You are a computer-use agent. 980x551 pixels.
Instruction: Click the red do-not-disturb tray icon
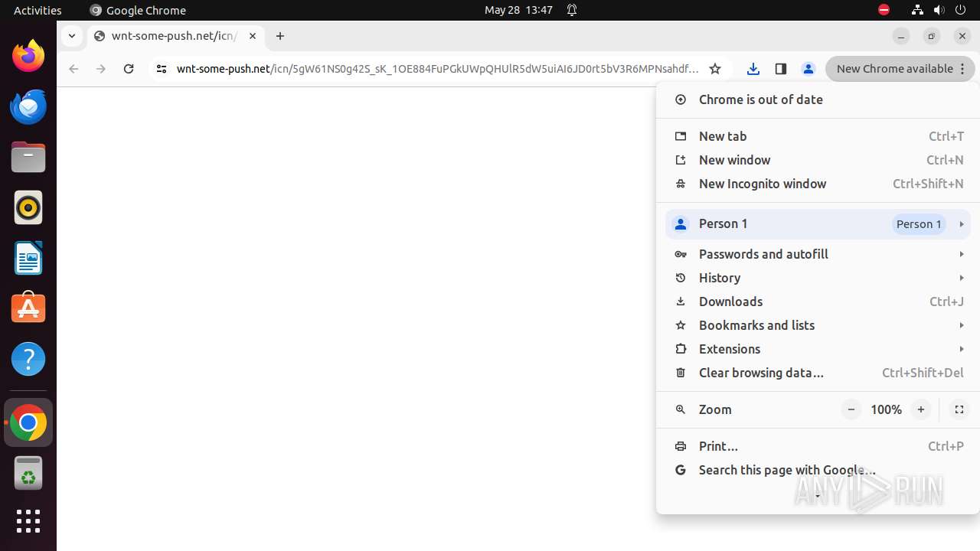884,10
